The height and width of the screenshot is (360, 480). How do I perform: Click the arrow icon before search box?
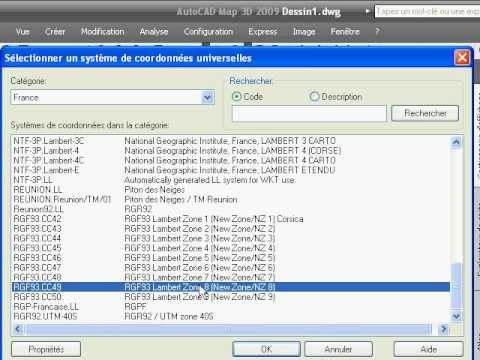[x=368, y=11]
